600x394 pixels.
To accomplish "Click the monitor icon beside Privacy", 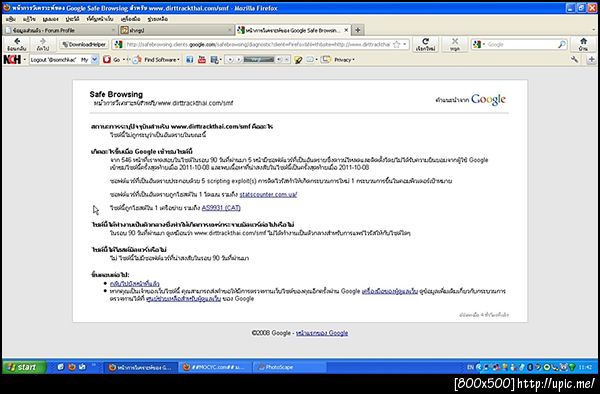I will point(326,60).
